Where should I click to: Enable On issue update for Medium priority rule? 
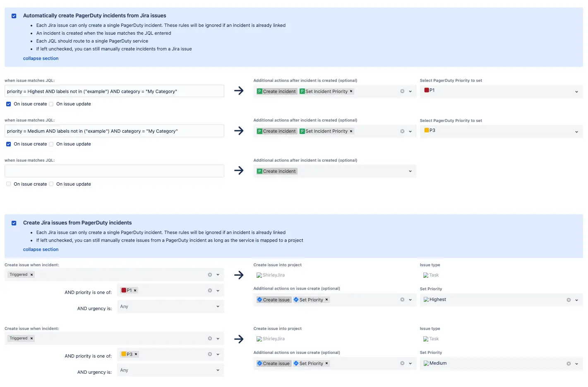pyautogui.click(x=51, y=144)
